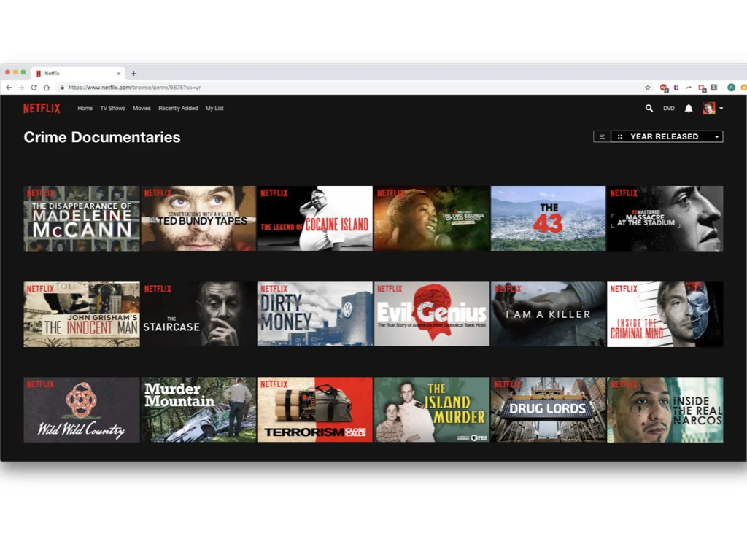This screenshot has width=747, height=560.
Task: Open Recently Added in Netflix nav
Action: click(178, 109)
